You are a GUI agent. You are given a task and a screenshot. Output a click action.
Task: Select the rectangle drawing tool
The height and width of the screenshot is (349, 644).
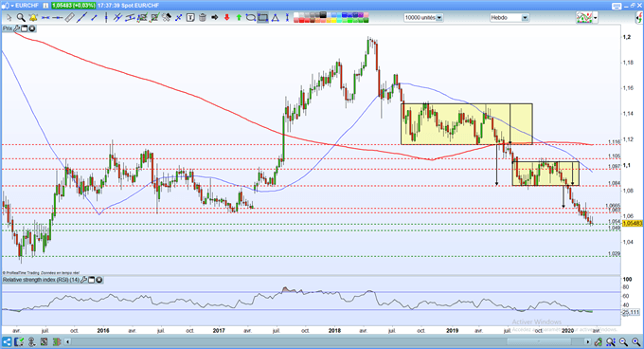coord(263,17)
